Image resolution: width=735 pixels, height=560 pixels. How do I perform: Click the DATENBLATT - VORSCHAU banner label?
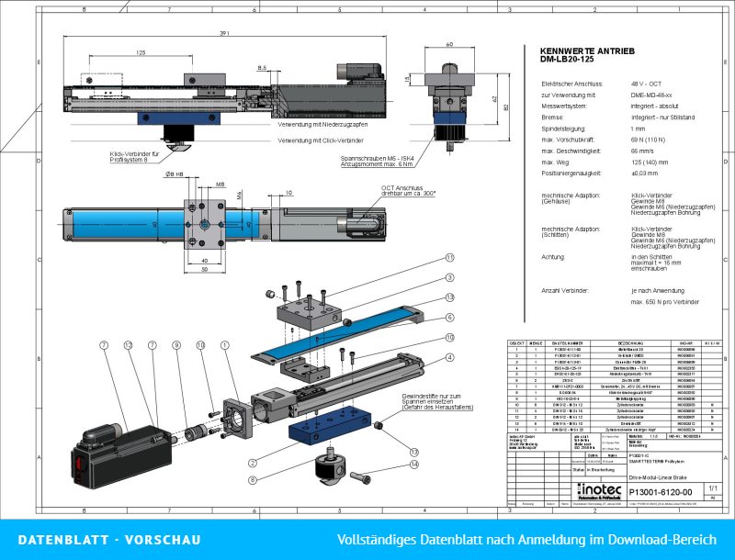[x=109, y=540]
